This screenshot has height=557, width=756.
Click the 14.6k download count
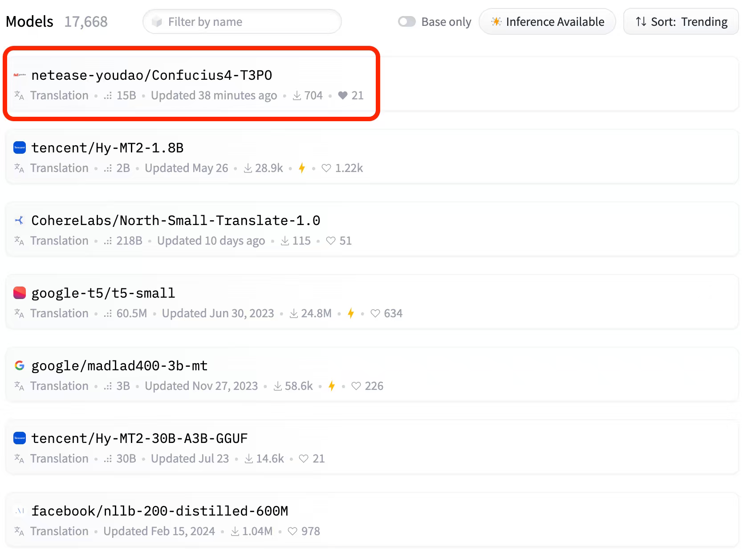click(270, 459)
